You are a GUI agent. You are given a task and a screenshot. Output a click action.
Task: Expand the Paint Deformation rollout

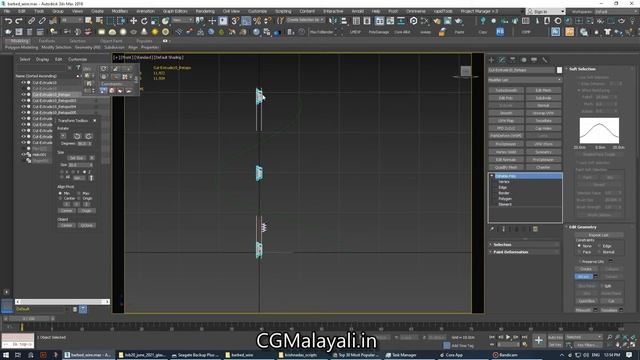[x=524, y=252]
